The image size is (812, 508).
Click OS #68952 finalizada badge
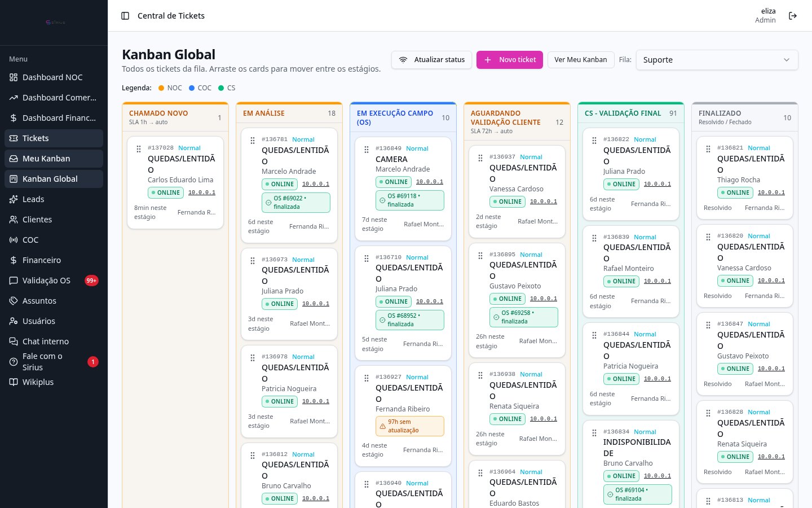(x=410, y=320)
